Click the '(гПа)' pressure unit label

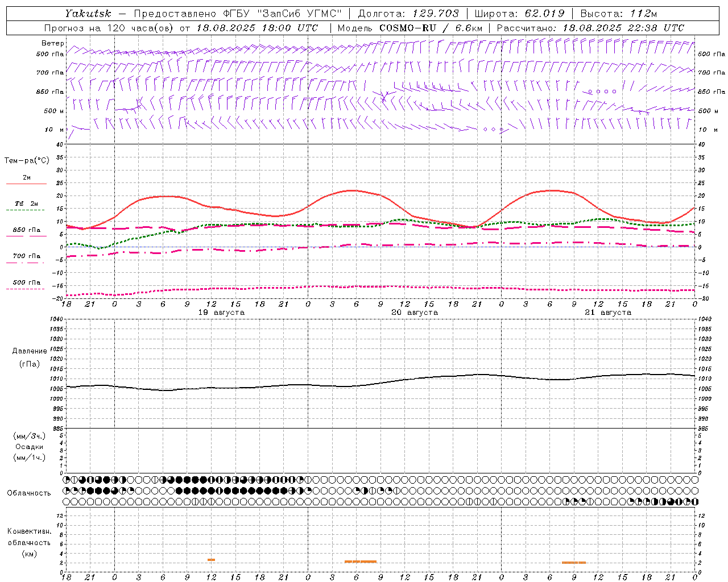[30, 364]
